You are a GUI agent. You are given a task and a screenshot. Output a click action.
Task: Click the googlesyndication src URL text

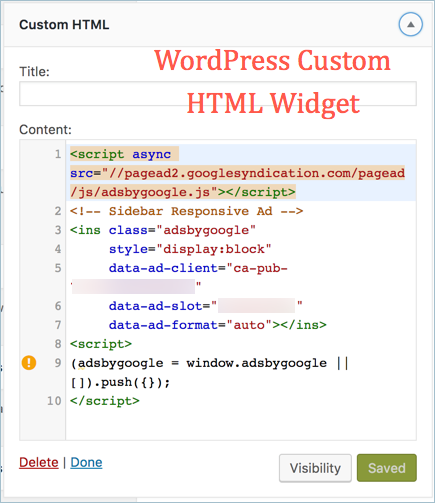[x=238, y=173]
